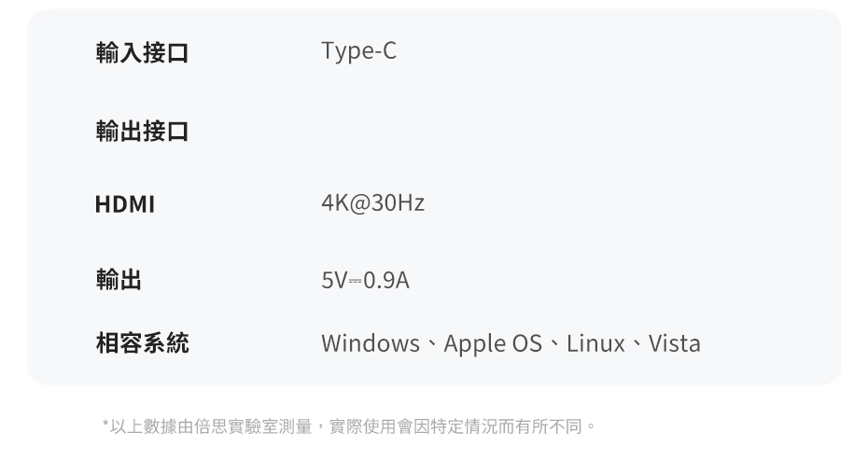The height and width of the screenshot is (474, 868).
Task: Select the 4K@30Hz resolution value
Action: [372, 203]
